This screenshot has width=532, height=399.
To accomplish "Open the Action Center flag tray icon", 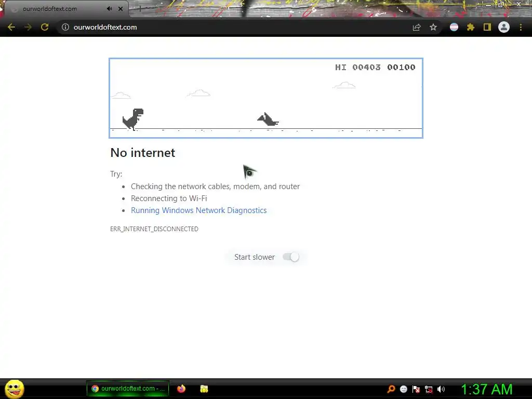I will [x=416, y=389].
